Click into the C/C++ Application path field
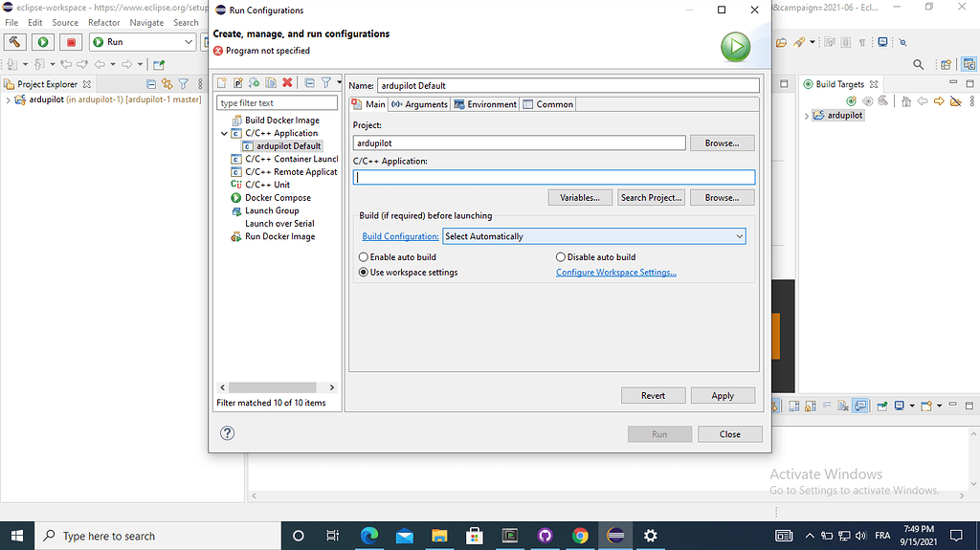 [x=554, y=177]
